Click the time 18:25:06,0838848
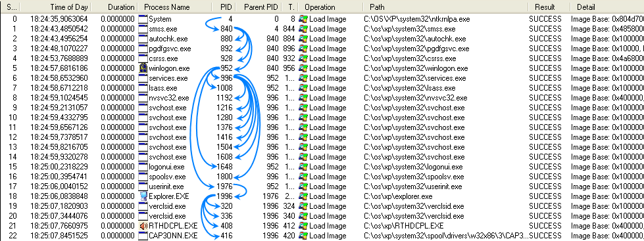 point(59,196)
